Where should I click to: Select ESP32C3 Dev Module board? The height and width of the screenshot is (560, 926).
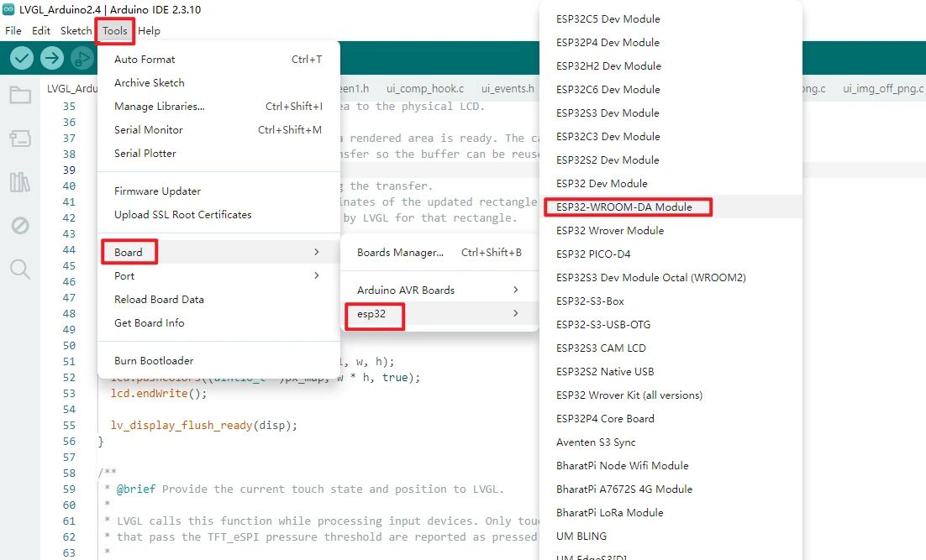(x=671, y=136)
